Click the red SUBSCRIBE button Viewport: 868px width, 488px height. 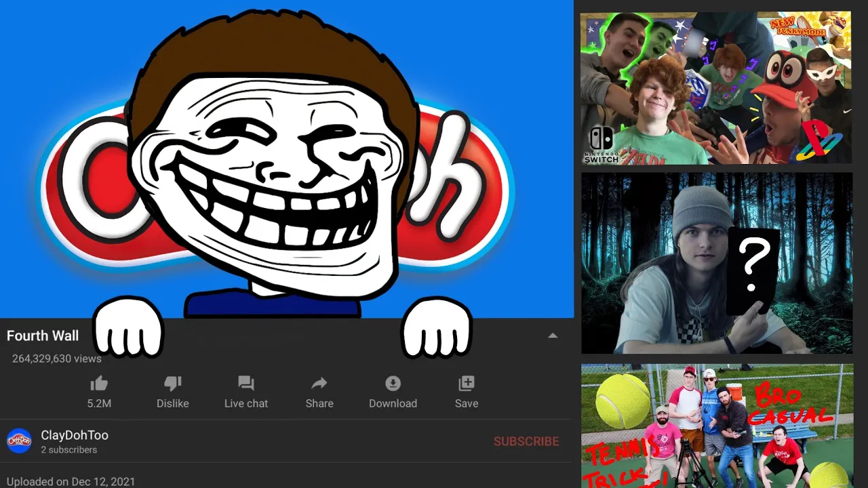click(526, 441)
